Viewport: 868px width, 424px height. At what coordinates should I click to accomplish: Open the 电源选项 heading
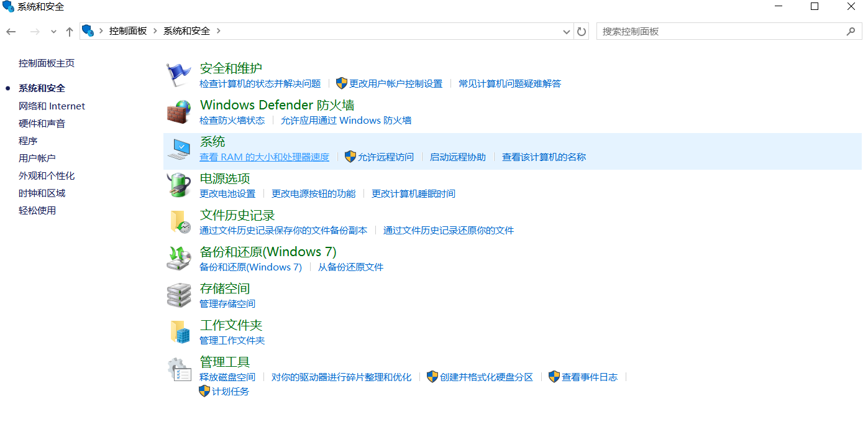click(x=225, y=178)
